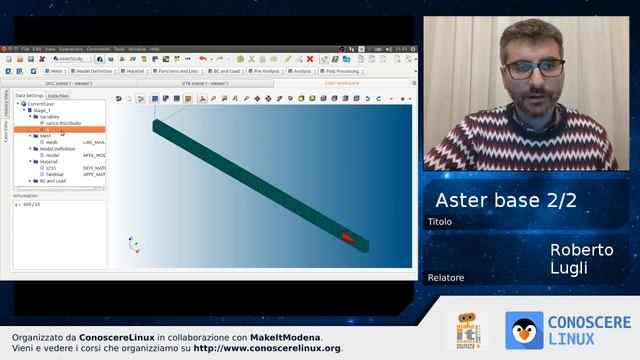This screenshot has width=640, height=360.
Task: Select the Data Settings tab
Action: (29, 96)
